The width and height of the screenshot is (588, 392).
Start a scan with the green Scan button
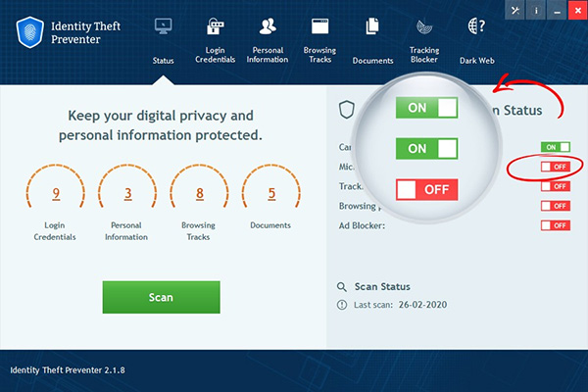(162, 297)
